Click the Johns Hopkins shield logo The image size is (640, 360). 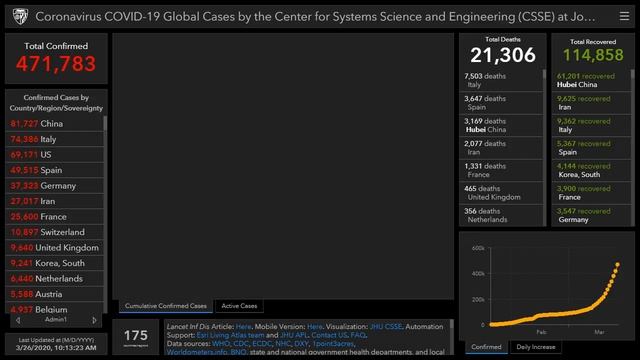20,17
